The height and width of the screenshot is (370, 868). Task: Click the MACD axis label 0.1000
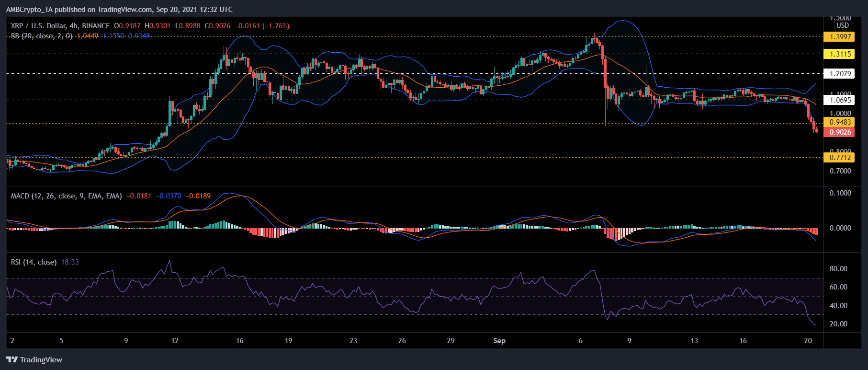coord(840,193)
